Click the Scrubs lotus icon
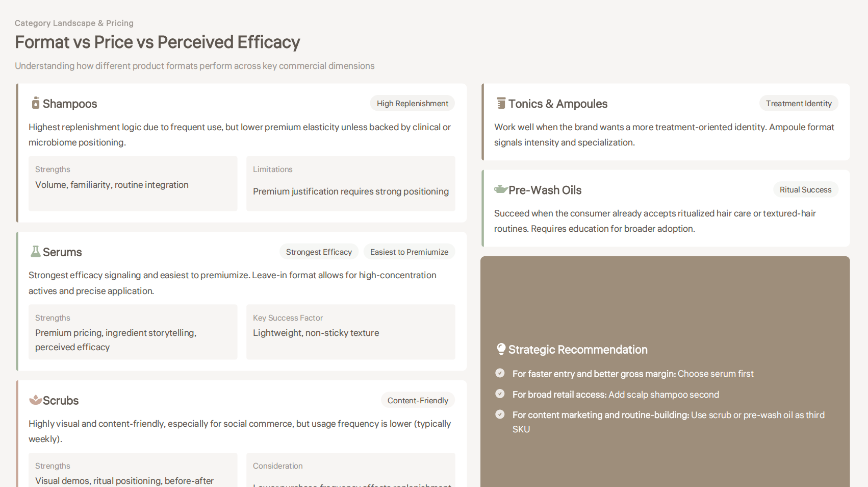Screen dimensions: 868x487 35,400
